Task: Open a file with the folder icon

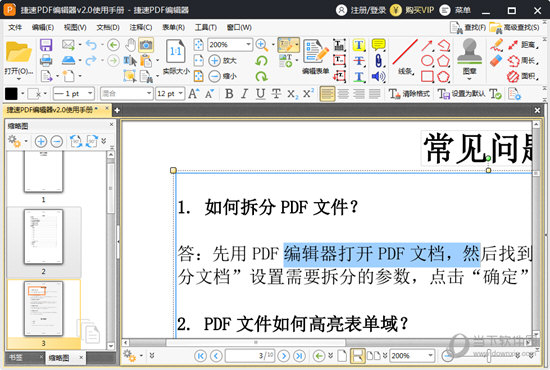Action: point(18,53)
